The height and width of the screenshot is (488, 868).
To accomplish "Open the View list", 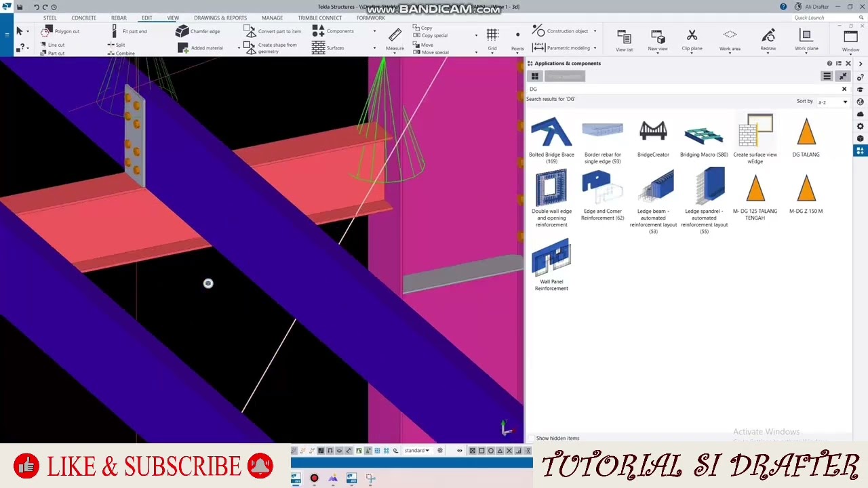I will (x=624, y=41).
